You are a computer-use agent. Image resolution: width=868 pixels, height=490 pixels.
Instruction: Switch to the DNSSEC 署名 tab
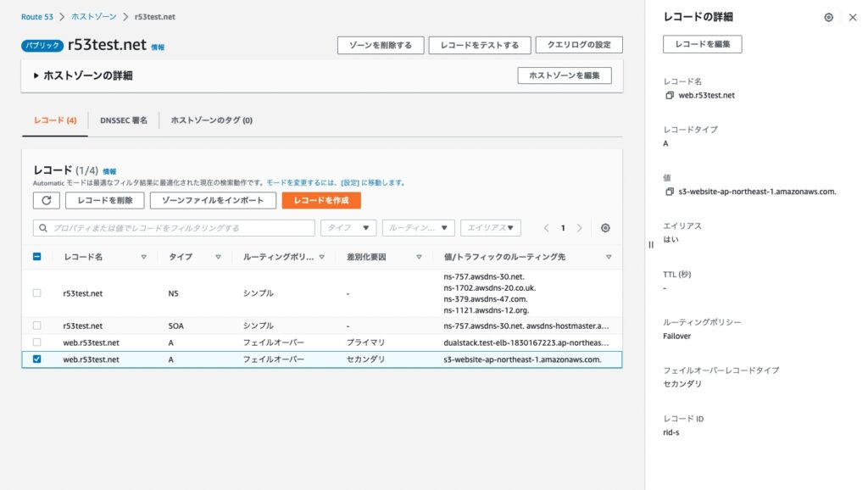pos(124,120)
